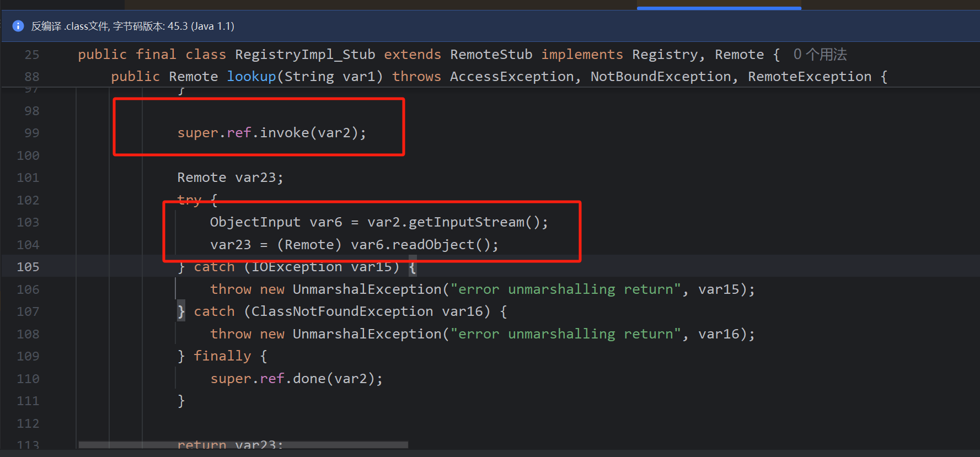Click the 'implements' keyword in the class header

pos(582,55)
